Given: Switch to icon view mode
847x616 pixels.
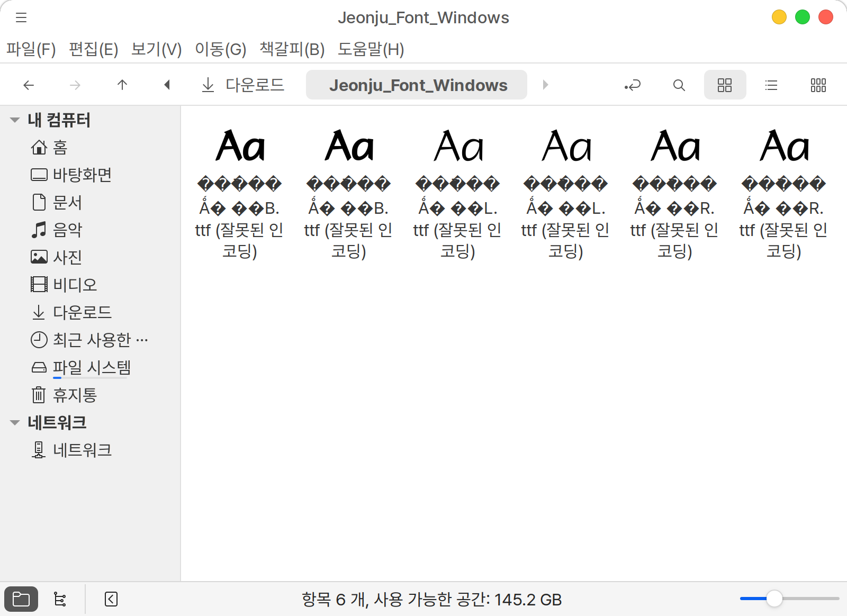Looking at the screenshot, I should (725, 85).
